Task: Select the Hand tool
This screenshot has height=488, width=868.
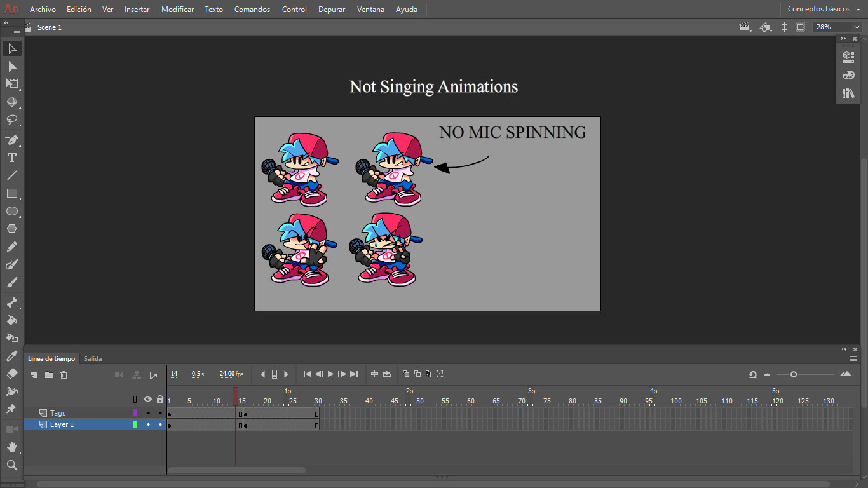Action: click(11, 447)
